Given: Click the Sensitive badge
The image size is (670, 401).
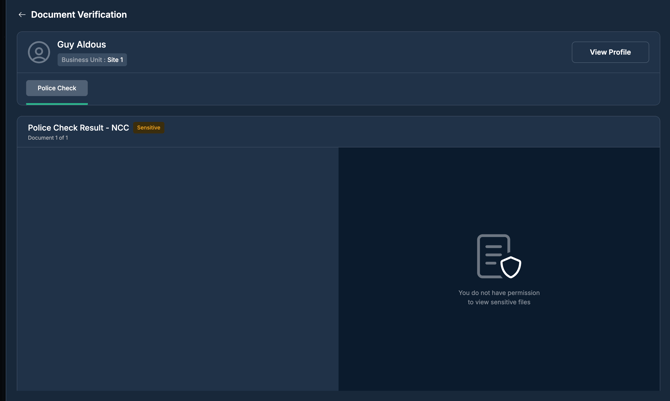Looking at the screenshot, I should [x=149, y=127].
